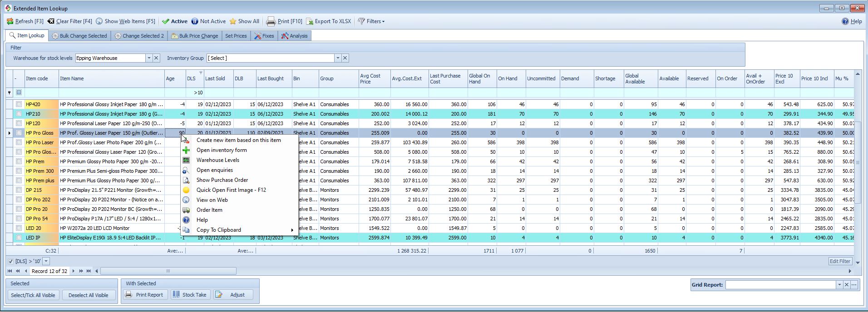Tick the checkbox for item HP420
This screenshot has width=868, height=312.
click(19, 104)
